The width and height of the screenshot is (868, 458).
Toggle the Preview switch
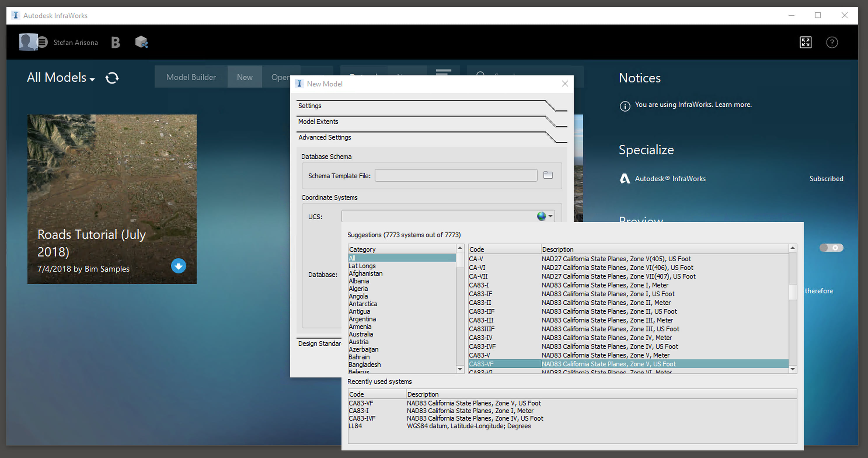831,248
